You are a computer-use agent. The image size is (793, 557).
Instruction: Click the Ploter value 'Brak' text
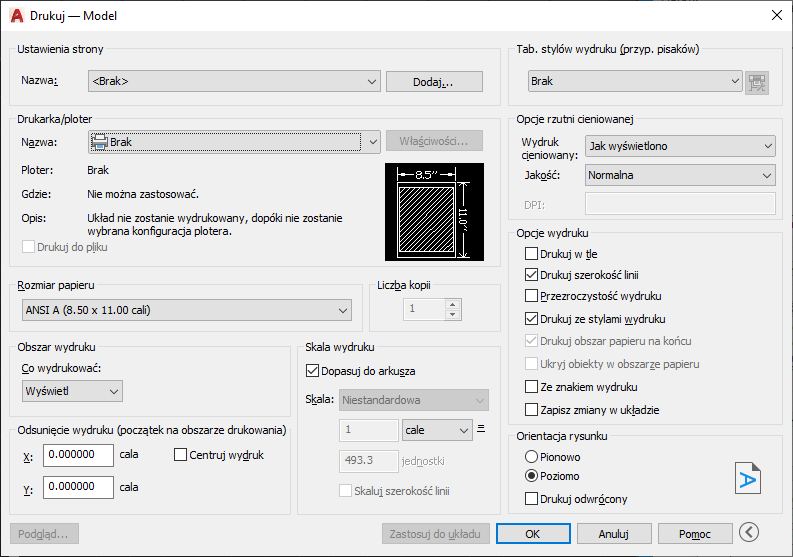pyautogui.click(x=98, y=170)
